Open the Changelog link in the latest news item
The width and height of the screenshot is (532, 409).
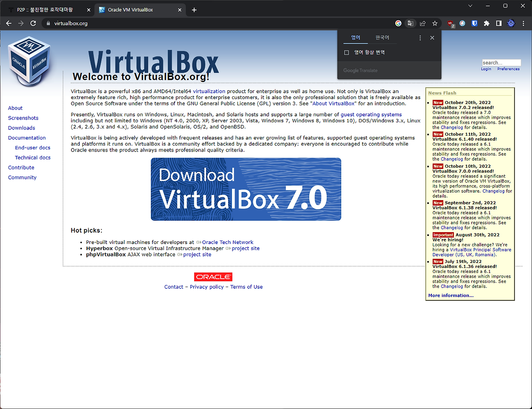point(451,127)
